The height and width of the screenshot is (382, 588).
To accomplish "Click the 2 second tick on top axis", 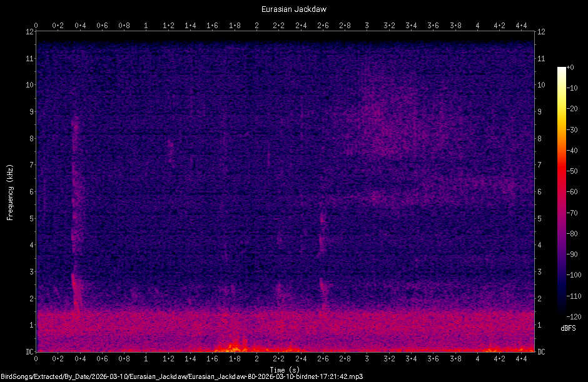I will click(256, 26).
